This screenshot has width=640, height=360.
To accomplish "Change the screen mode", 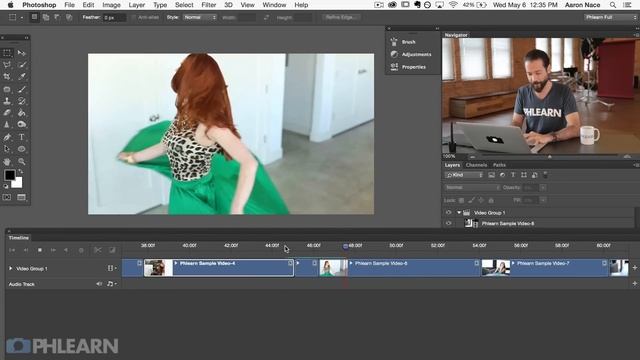I will point(22,198).
